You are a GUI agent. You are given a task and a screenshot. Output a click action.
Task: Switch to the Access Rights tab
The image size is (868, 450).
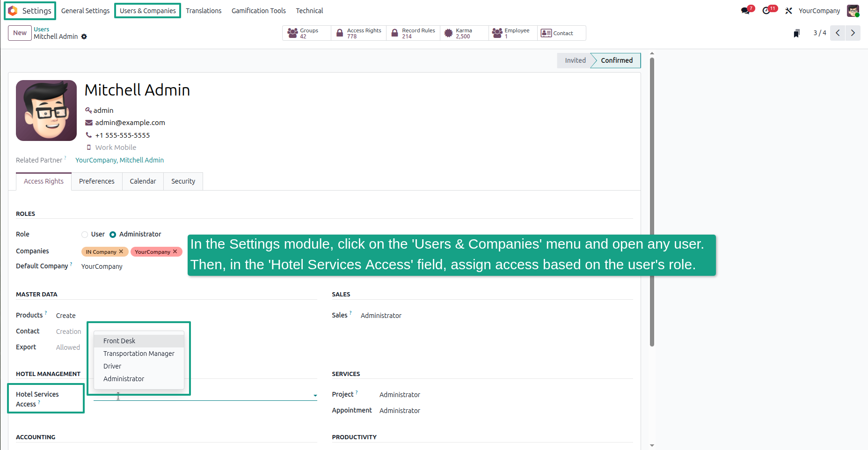point(44,181)
